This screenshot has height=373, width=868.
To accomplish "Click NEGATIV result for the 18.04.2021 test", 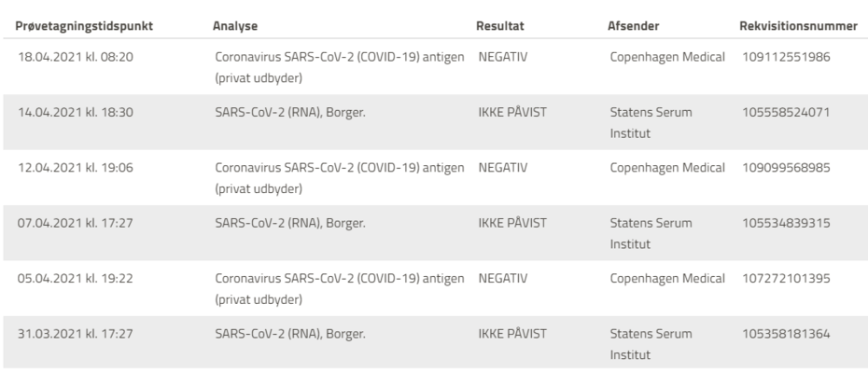I will 504,57.
